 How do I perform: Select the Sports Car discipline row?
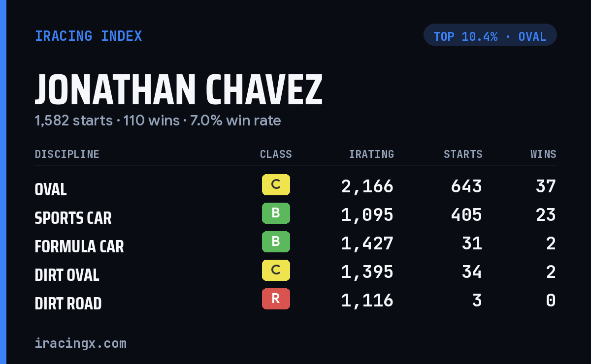point(295,215)
